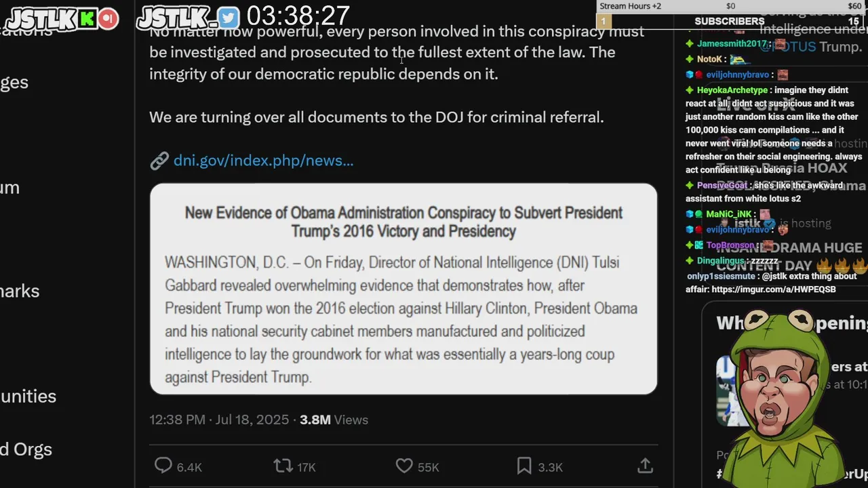This screenshot has width=868, height=488.
Task: Select HeyokaArchetype username in chat
Action: coord(732,90)
